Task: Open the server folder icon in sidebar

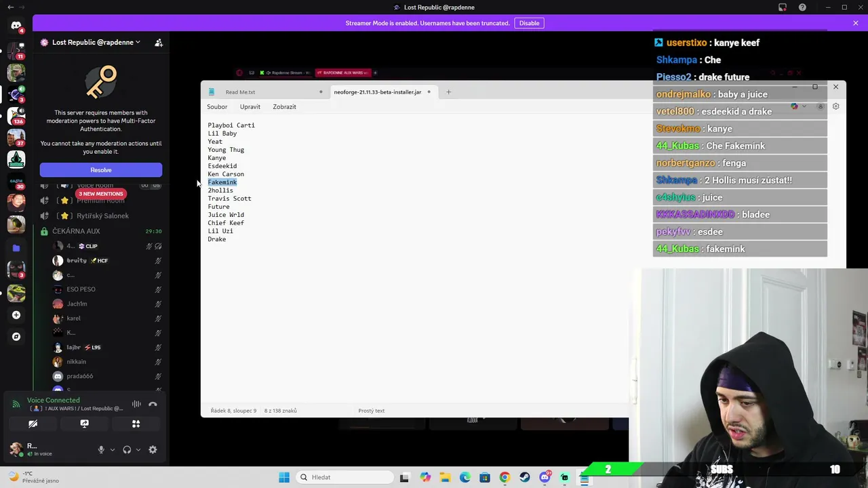Action: (x=16, y=248)
